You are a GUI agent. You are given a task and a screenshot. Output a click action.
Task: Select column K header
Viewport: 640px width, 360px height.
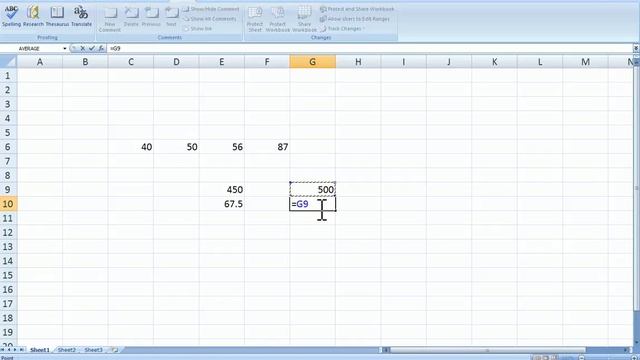[x=494, y=62]
